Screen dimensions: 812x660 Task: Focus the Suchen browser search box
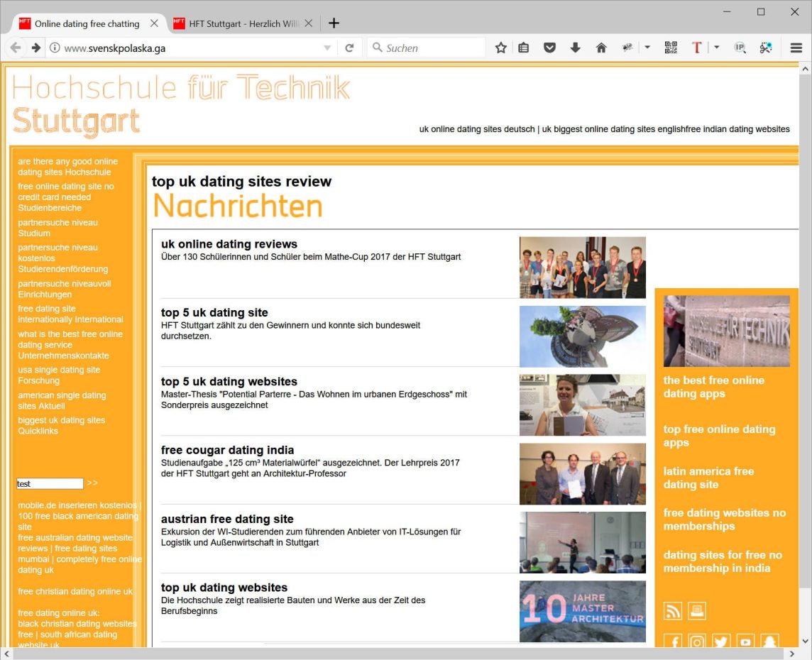(426, 48)
